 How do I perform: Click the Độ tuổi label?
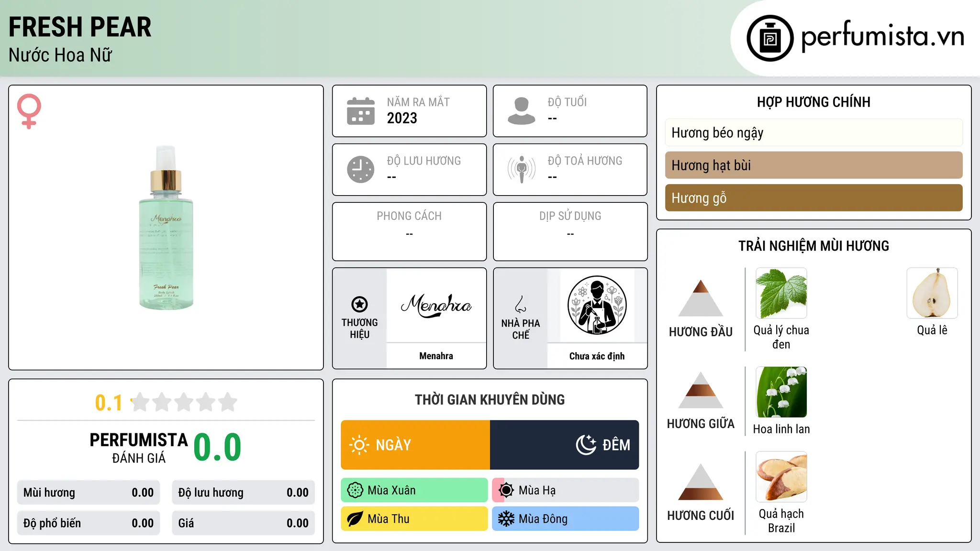coord(567,102)
